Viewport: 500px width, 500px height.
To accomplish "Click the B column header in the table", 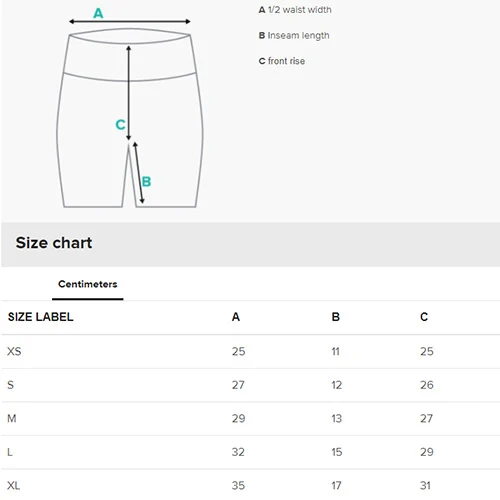I will click(x=336, y=317).
